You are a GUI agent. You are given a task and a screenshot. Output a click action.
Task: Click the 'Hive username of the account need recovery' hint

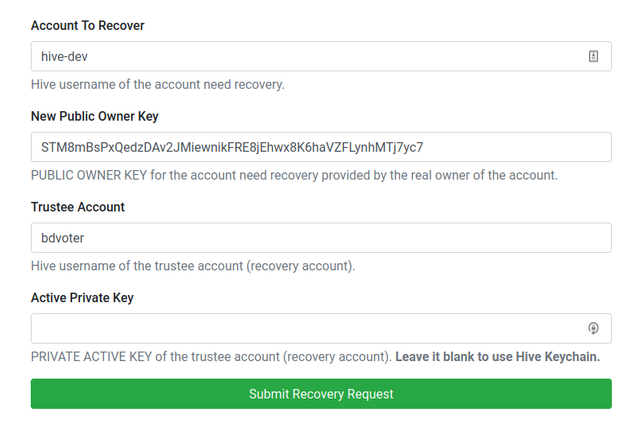(x=158, y=84)
